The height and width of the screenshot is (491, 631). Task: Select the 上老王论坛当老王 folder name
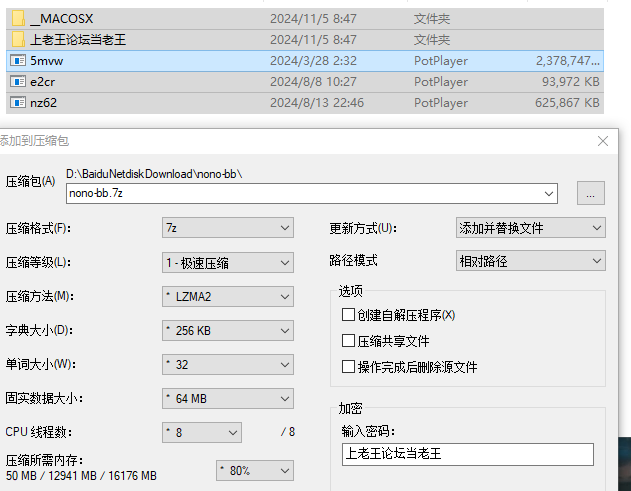click(x=78, y=39)
